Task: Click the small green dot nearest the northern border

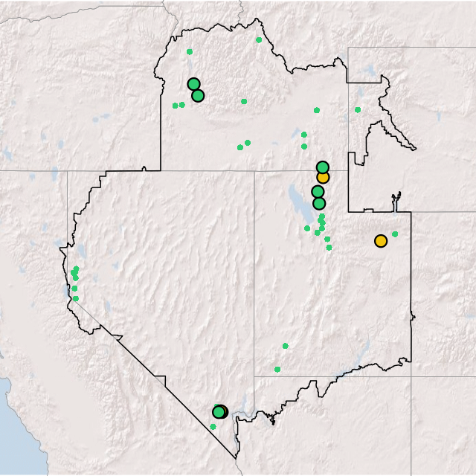Action: pyautogui.click(x=259, y=40)
